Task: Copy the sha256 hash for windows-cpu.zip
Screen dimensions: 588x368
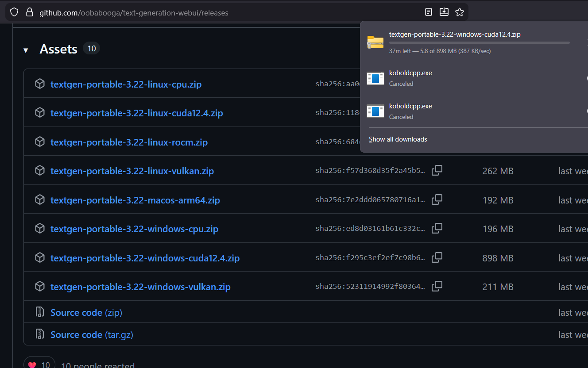Action: pyautogui.click(x=437, y=228)
